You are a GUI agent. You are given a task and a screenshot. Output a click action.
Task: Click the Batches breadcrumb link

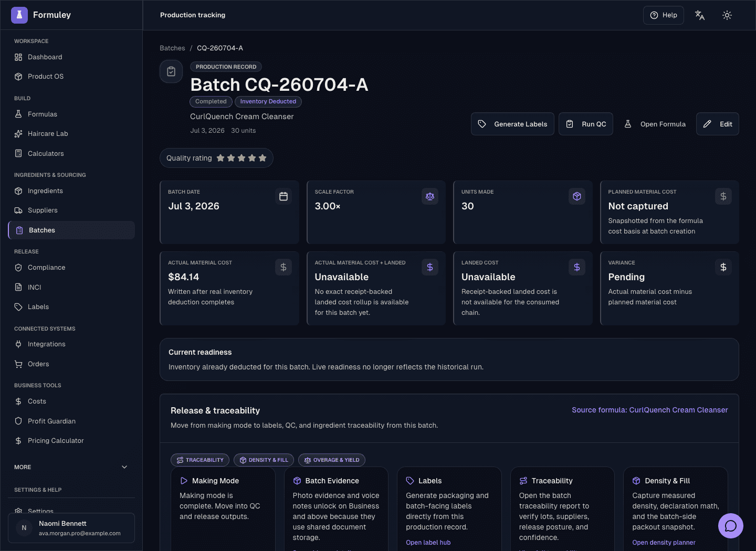pyautogui.click(x=172, y=48)
